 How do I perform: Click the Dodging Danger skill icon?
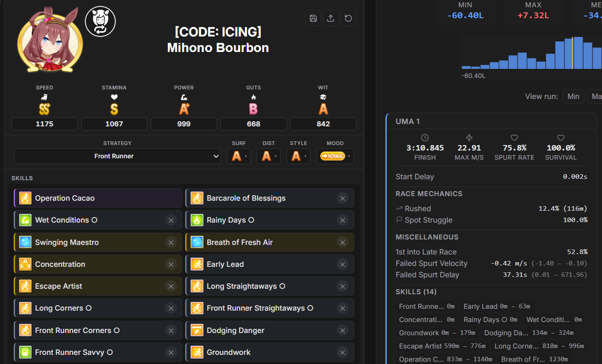(197, 330)
